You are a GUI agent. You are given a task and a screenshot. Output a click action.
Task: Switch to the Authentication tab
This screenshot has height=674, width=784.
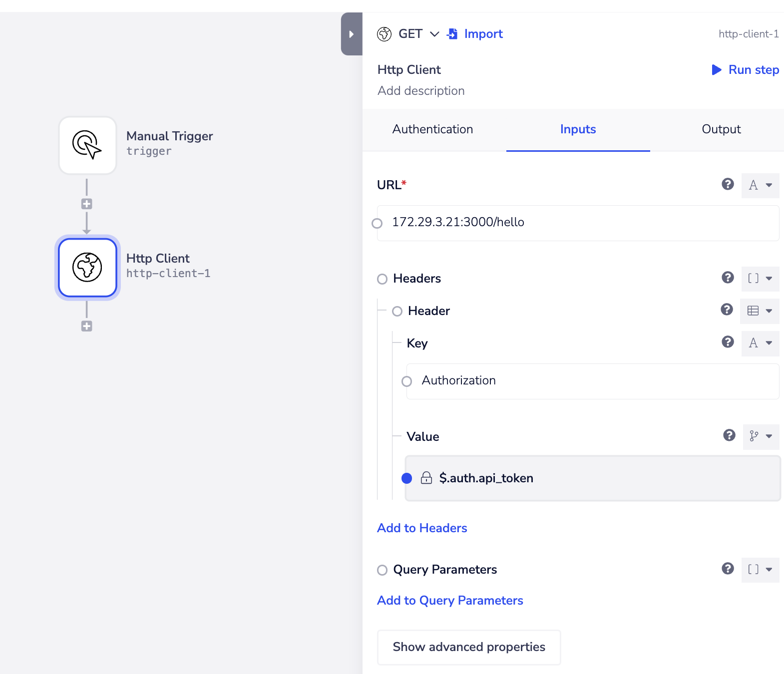(x=432, y=129)
